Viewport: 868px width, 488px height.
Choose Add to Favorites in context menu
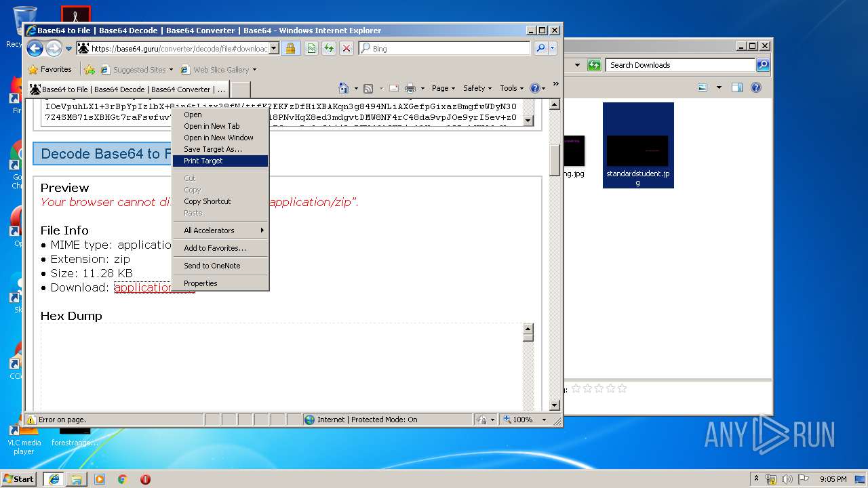pyautogui.click(x=220, y=248)
